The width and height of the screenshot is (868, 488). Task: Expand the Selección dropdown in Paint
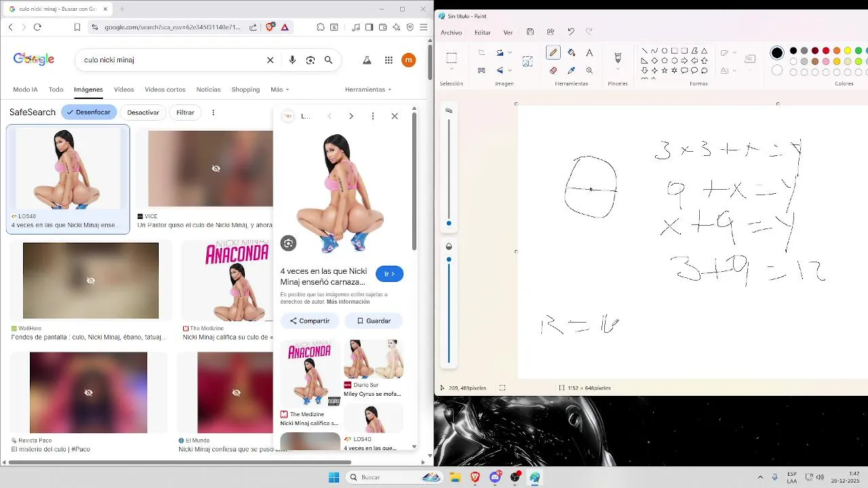(452, 70)
